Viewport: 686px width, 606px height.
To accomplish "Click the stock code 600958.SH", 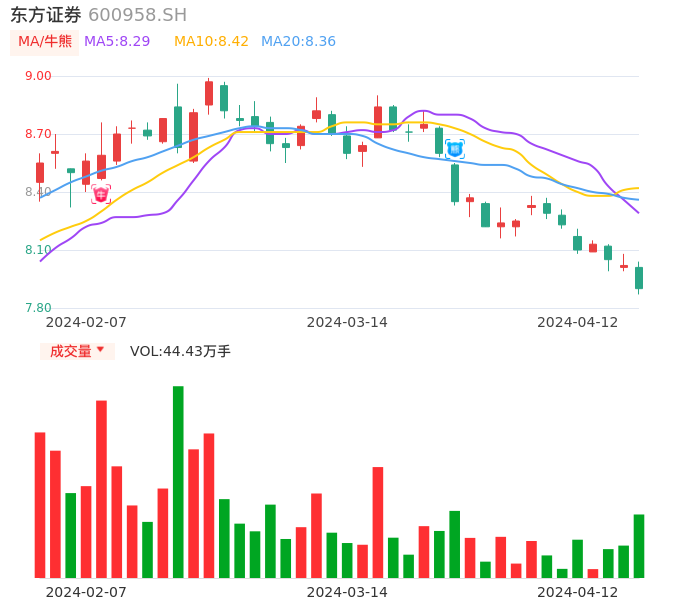I will click(137, 15).
